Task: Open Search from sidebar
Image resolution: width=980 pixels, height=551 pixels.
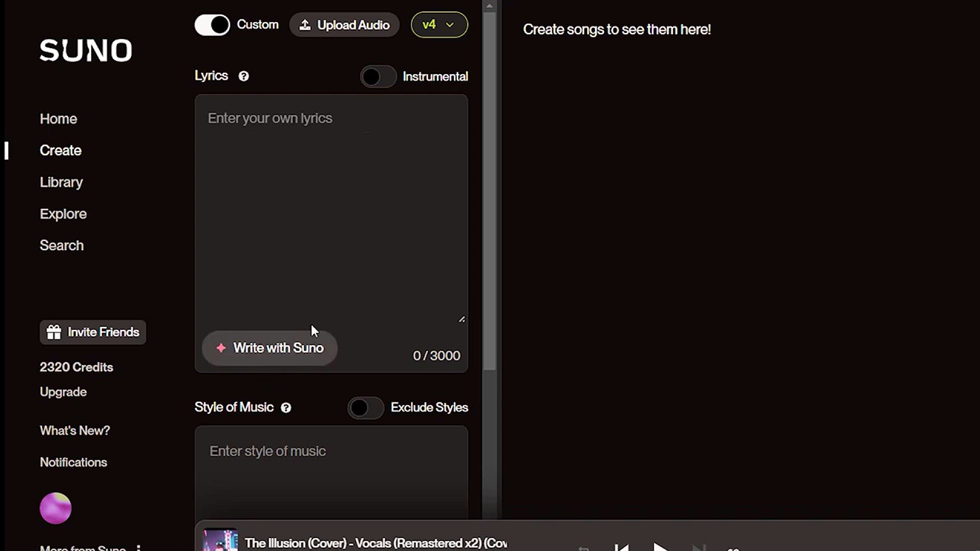Action: tap(62, 245)
